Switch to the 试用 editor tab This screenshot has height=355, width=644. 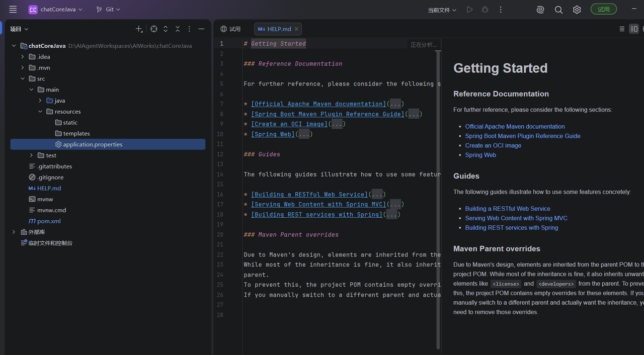(231, 29)
